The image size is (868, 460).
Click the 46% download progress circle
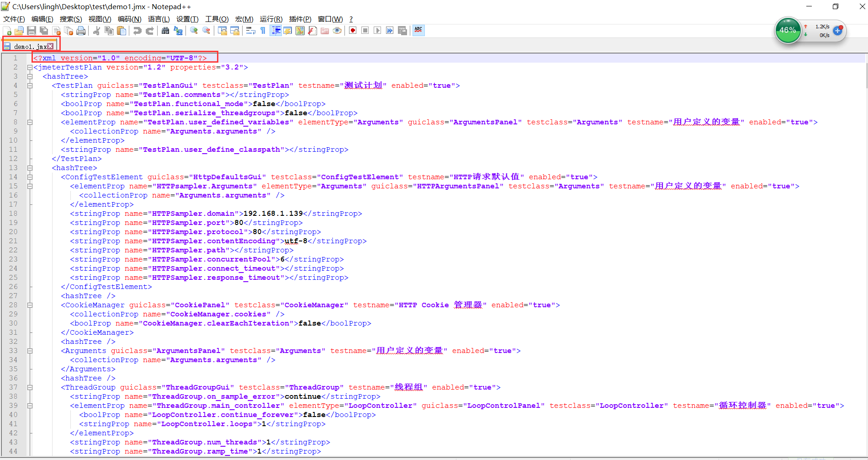point(788,30)
